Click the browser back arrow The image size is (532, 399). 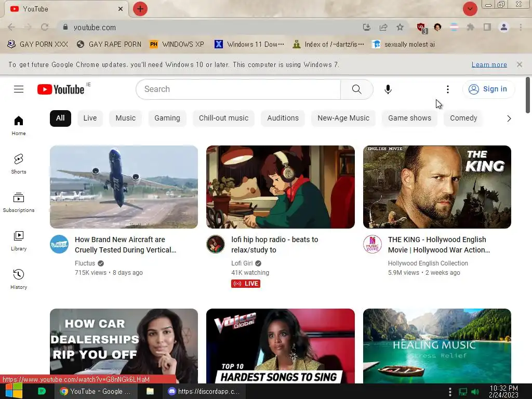pyautogui.click(x=11, y=27)
